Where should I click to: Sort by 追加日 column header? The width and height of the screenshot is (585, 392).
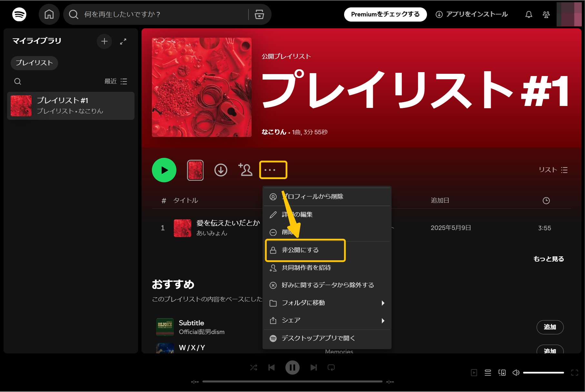440,200
